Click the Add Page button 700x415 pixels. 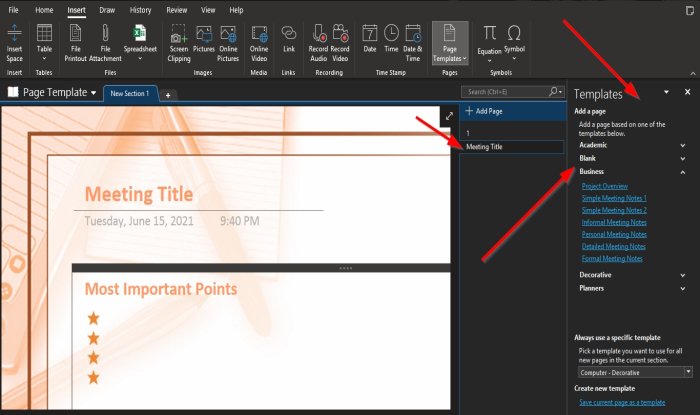(x=484, y=111)
